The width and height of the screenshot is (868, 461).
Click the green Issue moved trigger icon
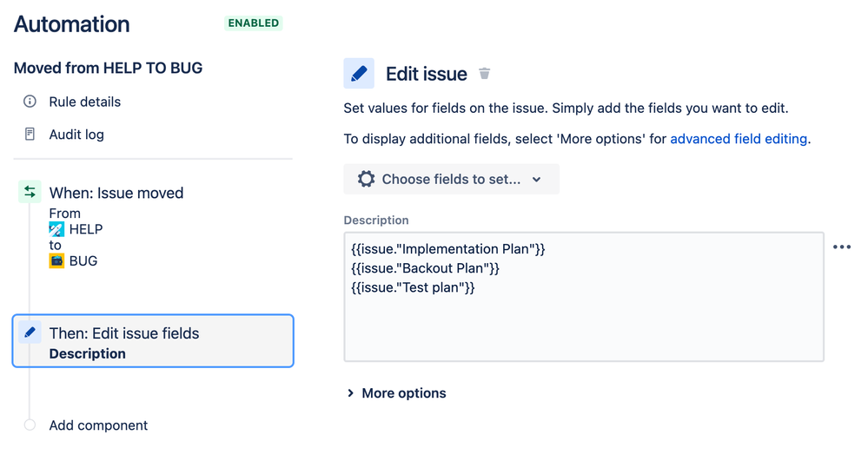pos(30,193)
